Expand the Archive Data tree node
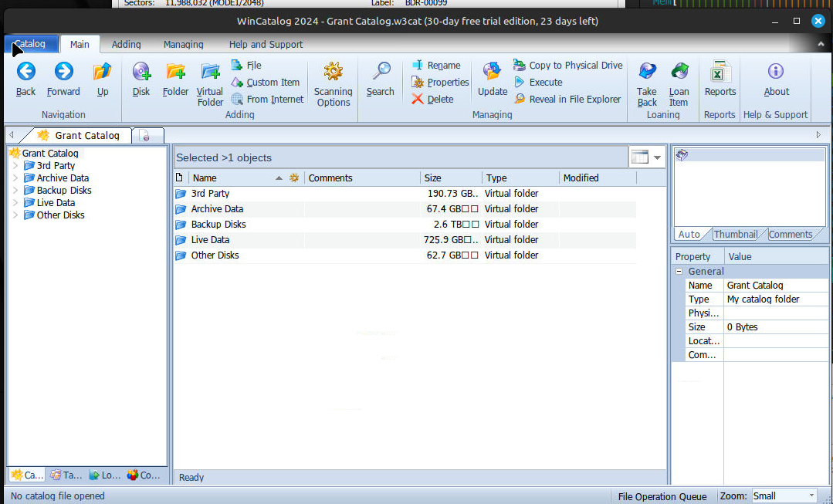Screen dimensions: 833x504 click(15, 178)
